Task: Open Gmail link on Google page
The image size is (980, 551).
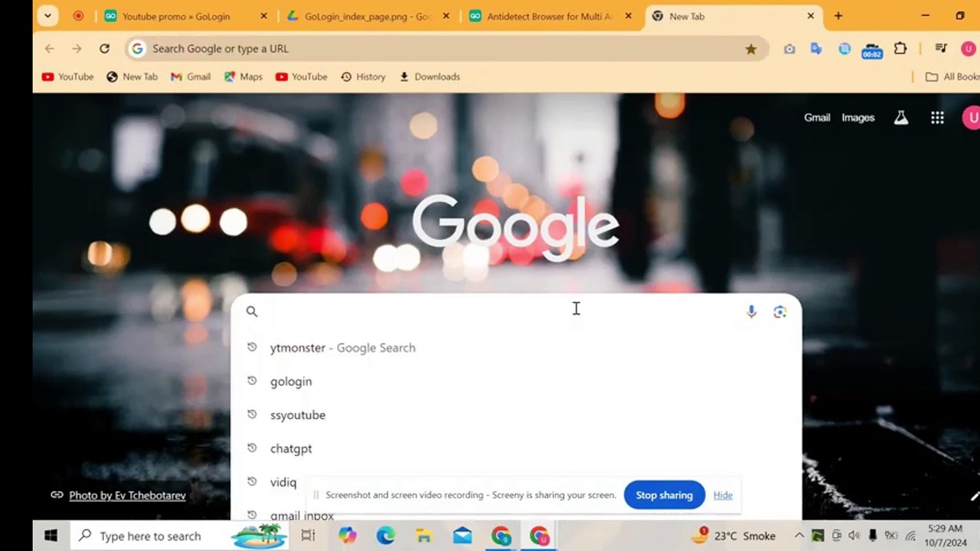Action: click(817, 117)
